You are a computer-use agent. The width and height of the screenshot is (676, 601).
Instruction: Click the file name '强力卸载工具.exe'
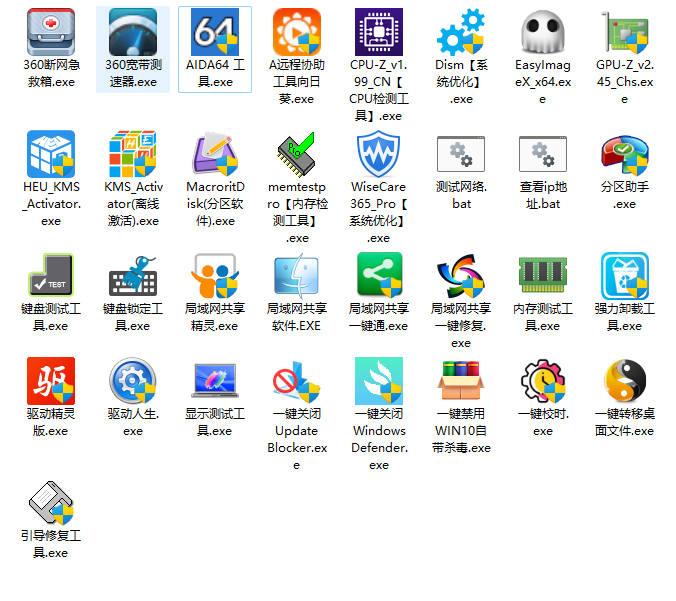[624, 317]
